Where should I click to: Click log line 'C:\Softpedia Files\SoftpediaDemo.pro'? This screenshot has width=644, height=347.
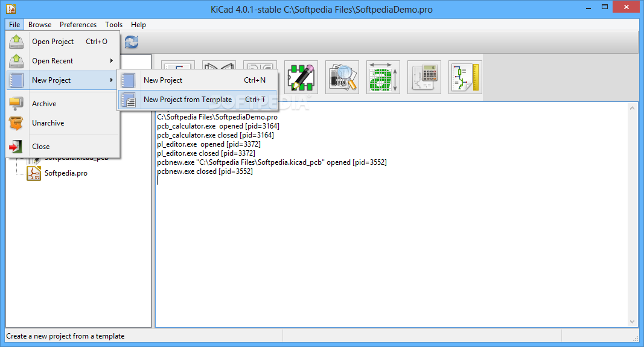click(217, 117)
